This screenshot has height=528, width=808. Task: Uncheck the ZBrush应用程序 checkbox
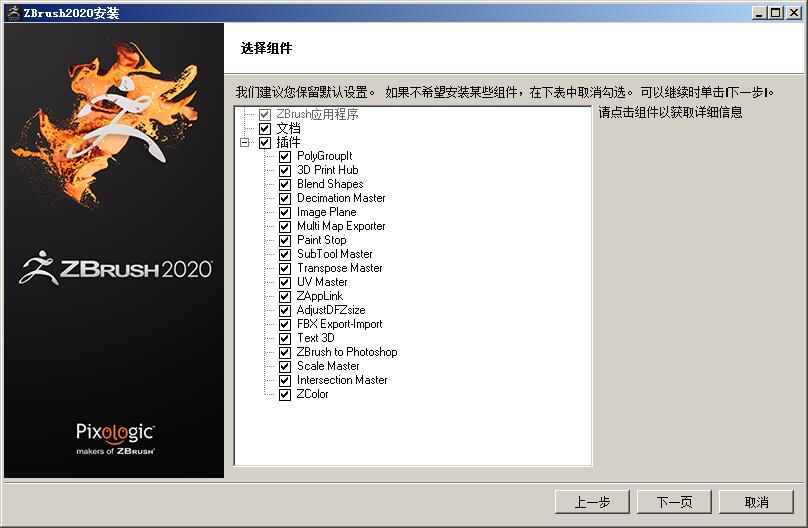coord(265,114)
